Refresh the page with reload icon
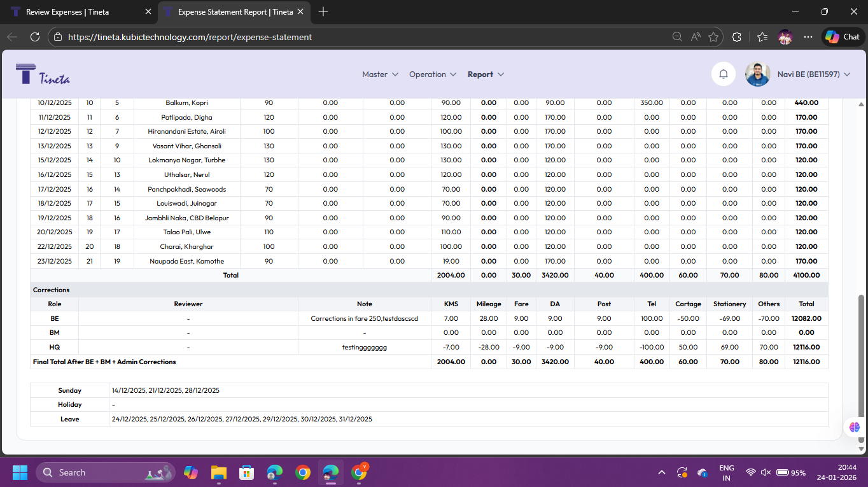 coord(35,37)
